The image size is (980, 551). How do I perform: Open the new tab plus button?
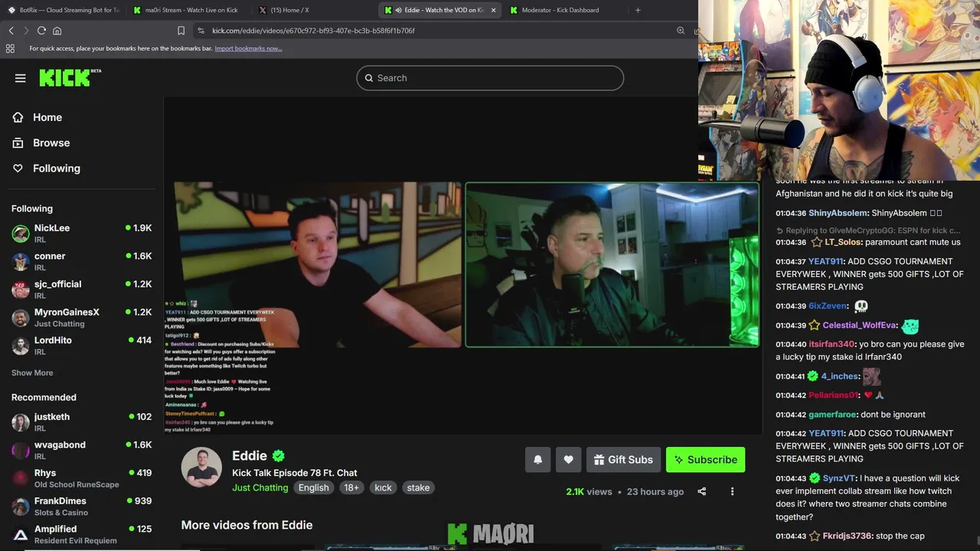point(638,10)
